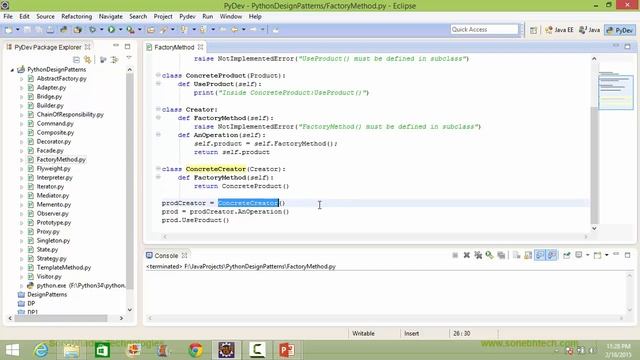Toggle Show Console on standard error
The image size is (640, 360).
[552, 255]
